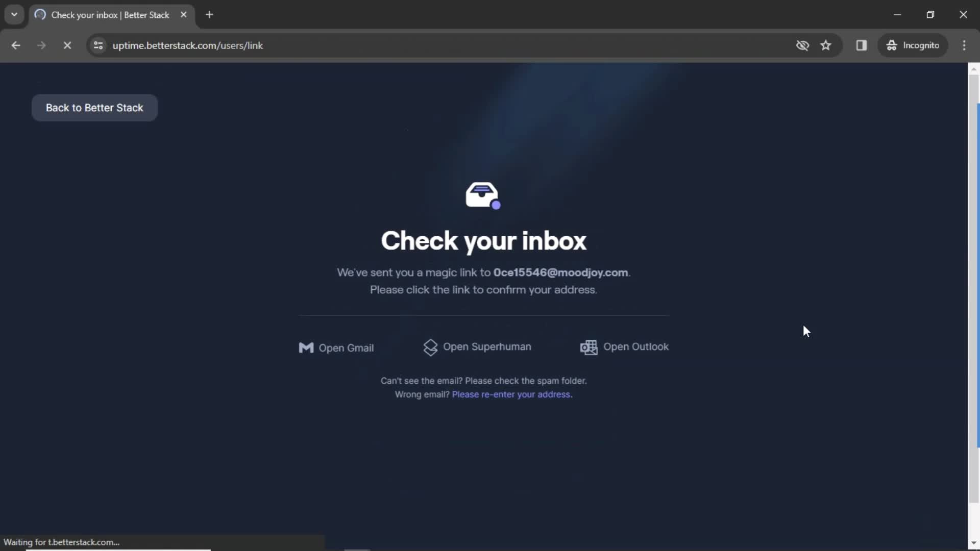Click the browser new tab button
980x551 pixels.
209,15
